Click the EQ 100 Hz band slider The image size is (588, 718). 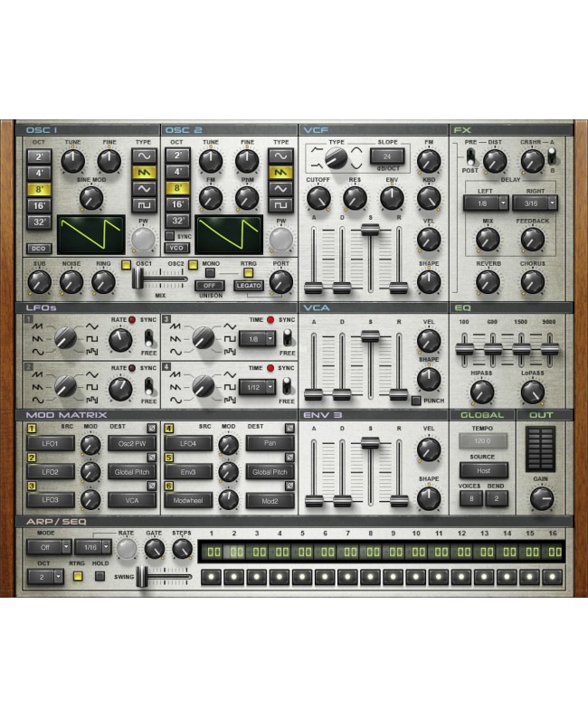[464, 350]
